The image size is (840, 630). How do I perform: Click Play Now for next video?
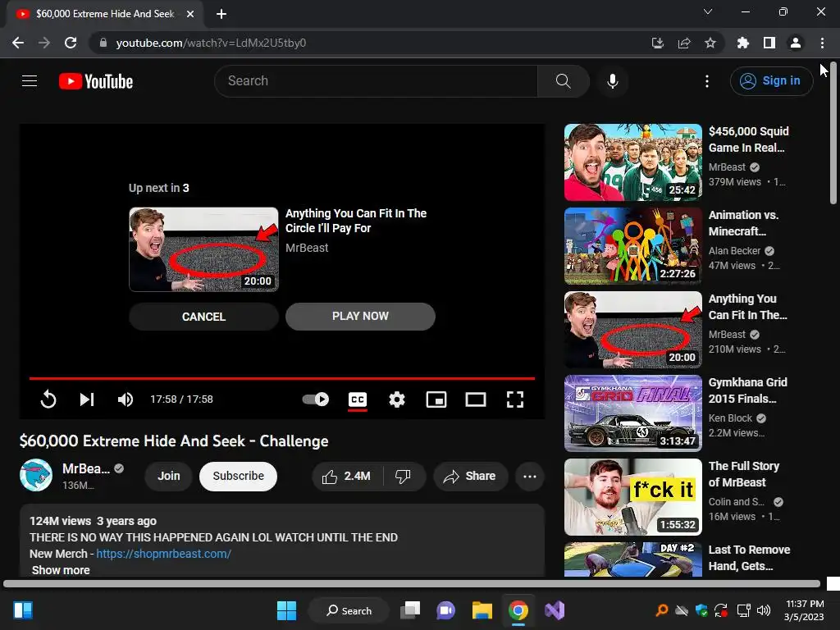pos(361,317)
